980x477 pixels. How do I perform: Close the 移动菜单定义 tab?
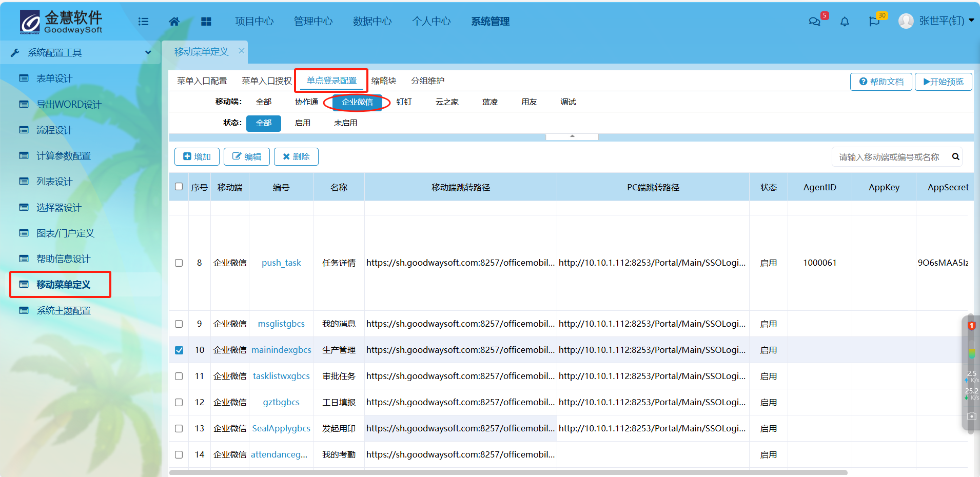click(x=241, y=51)
